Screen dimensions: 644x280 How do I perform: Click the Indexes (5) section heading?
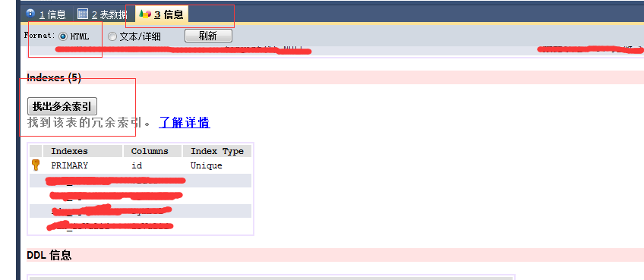54,77
